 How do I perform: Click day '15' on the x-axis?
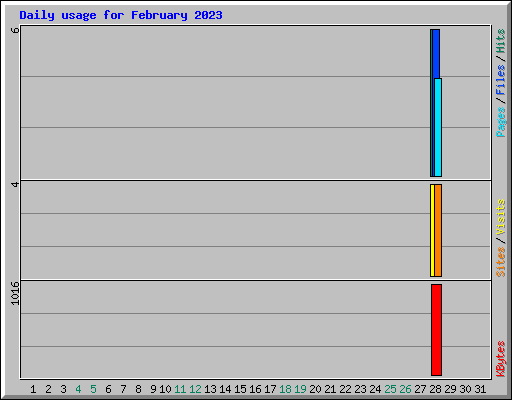point(240,389)
